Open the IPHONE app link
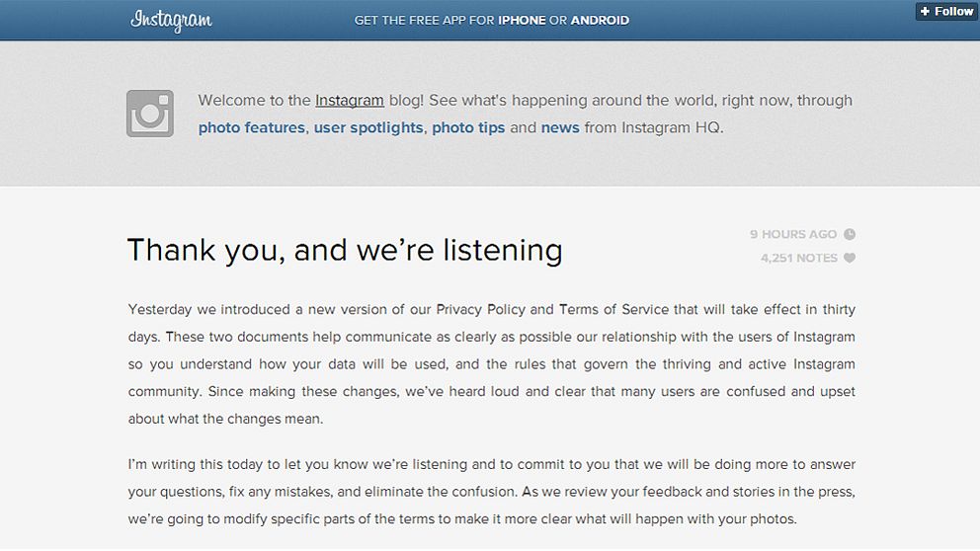The height and width of the screenshot is (551, 980). pyautogui.click(x=522, y=20)
